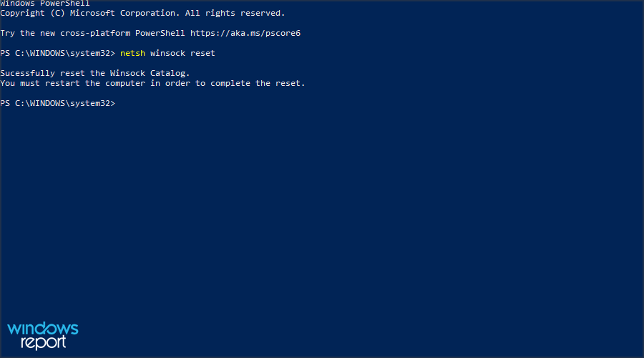Click the first PS C:\WINDOWS\system32> prompt

pyautogui.click(x=57, y=53)
